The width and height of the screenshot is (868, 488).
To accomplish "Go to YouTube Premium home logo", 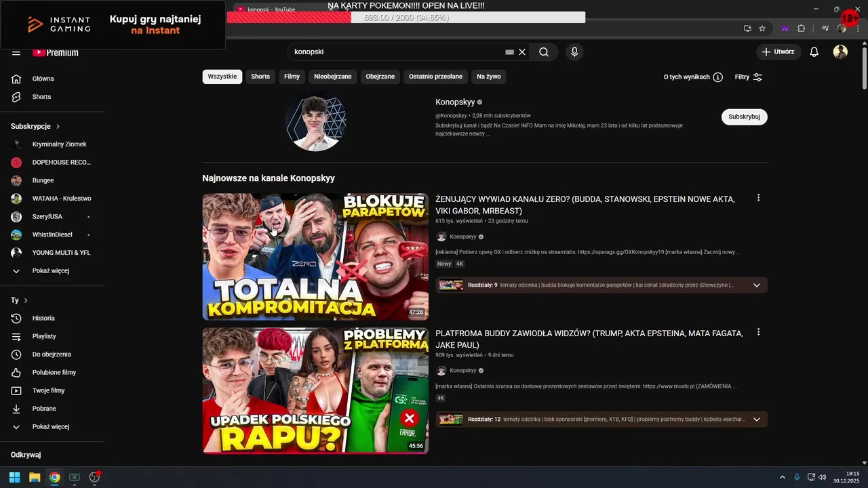I will [56, 52].
